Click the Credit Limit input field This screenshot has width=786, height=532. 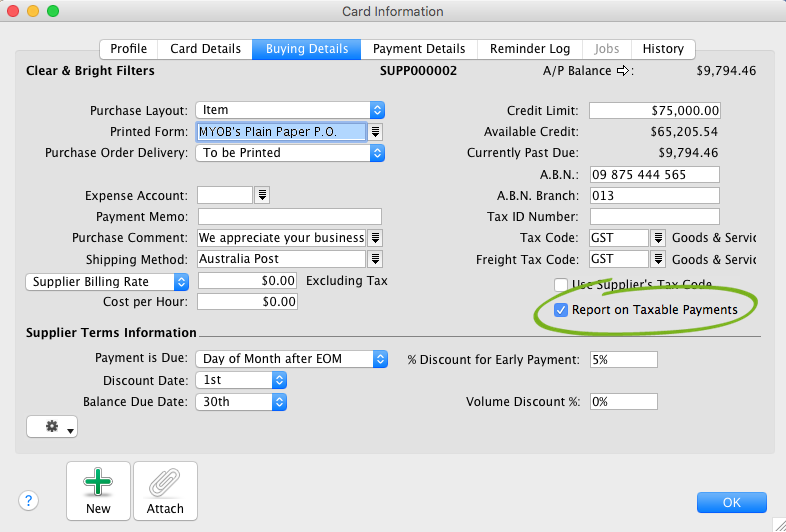(x=654, y=111)
